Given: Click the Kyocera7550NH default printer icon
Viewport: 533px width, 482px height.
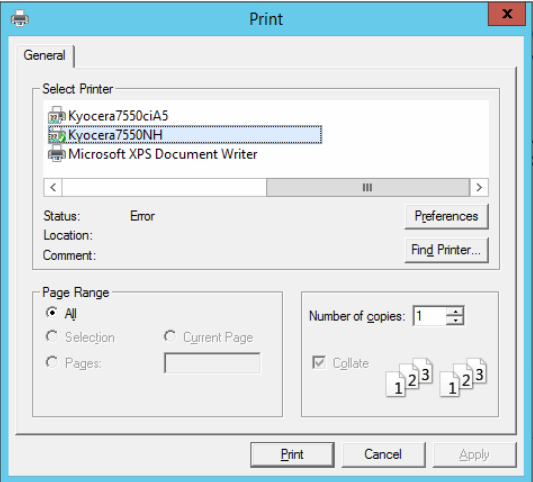Looking at the screenshot, I should 56,135.
